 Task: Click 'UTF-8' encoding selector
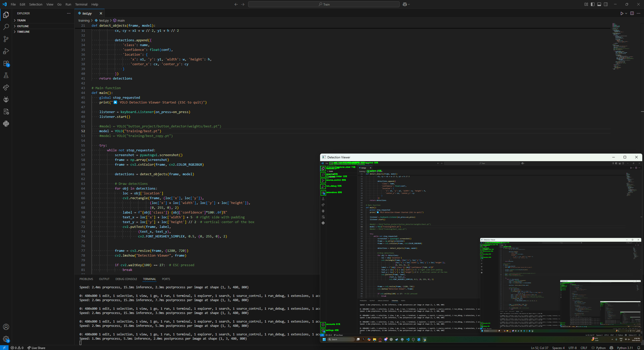coord(573,348)
